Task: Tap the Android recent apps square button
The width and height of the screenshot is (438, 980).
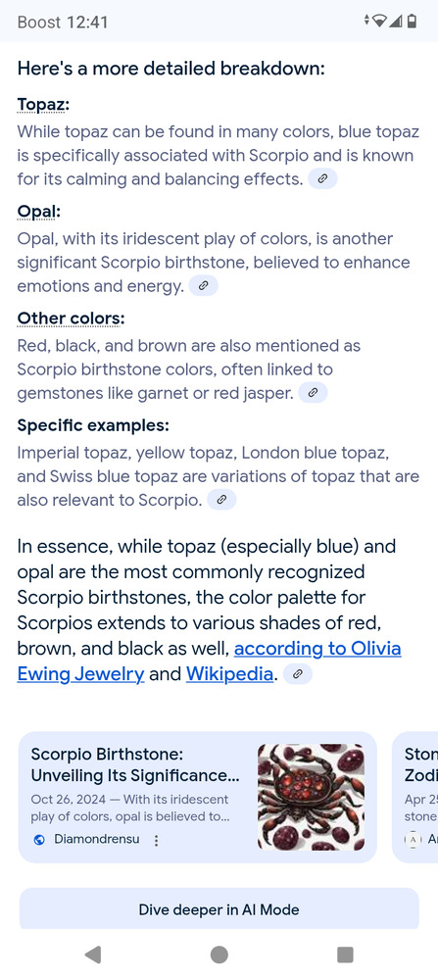Action: (345, 955)
